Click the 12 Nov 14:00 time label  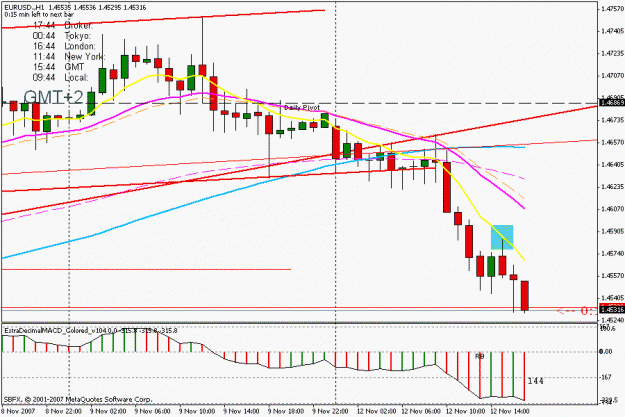click(x=510, y=411)
